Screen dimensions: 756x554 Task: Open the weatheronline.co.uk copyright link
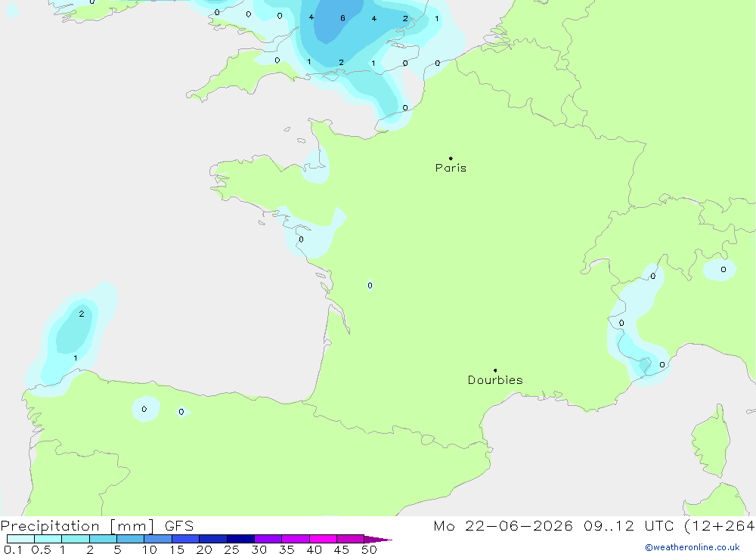pyautogui.click(x=692, y=547)
